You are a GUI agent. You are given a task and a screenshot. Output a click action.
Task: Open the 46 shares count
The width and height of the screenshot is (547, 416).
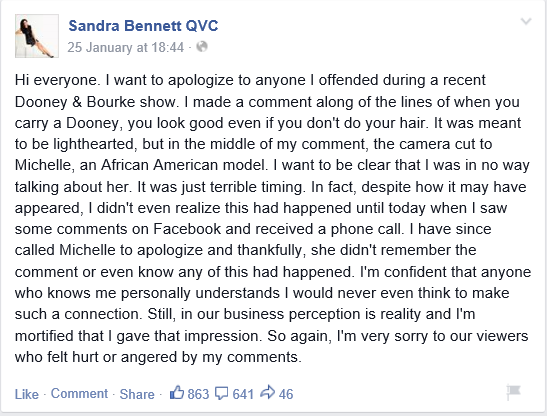pos(286,394)
